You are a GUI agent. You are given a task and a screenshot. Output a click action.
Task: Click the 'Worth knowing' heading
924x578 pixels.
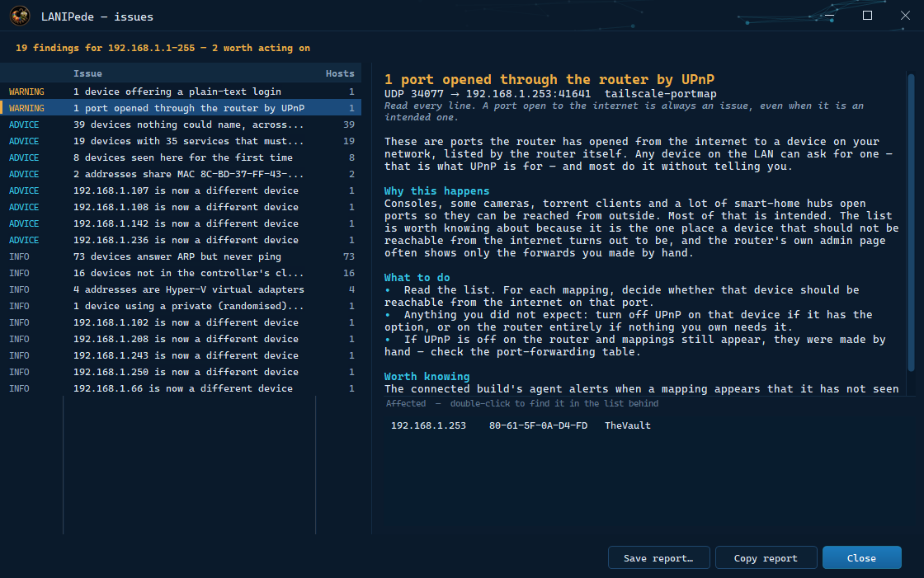pos(427,377)
